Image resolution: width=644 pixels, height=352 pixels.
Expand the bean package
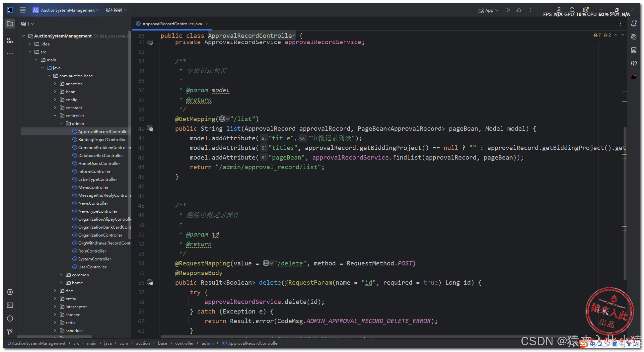(55, 92)
